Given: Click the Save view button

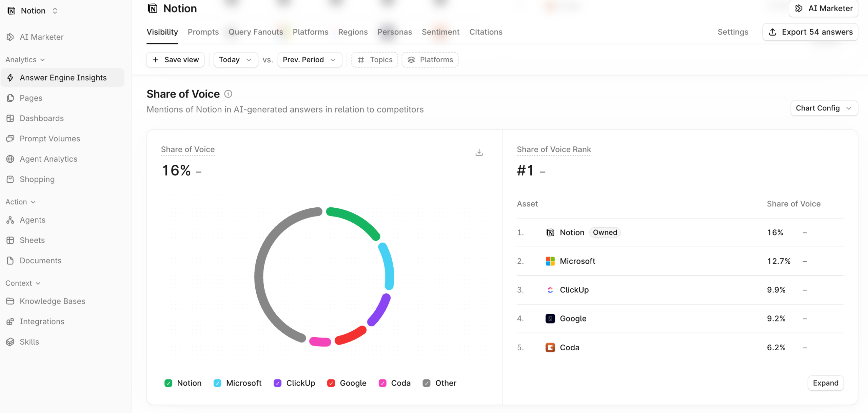Looking at the screenshot, I should click(175, 60).
